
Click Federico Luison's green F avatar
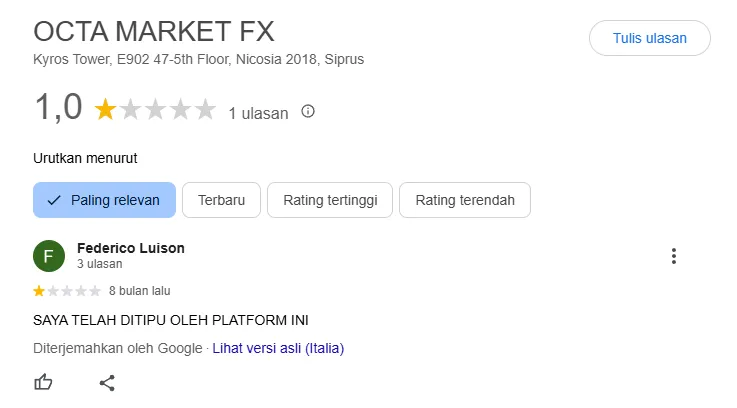[x=49, y=256]
